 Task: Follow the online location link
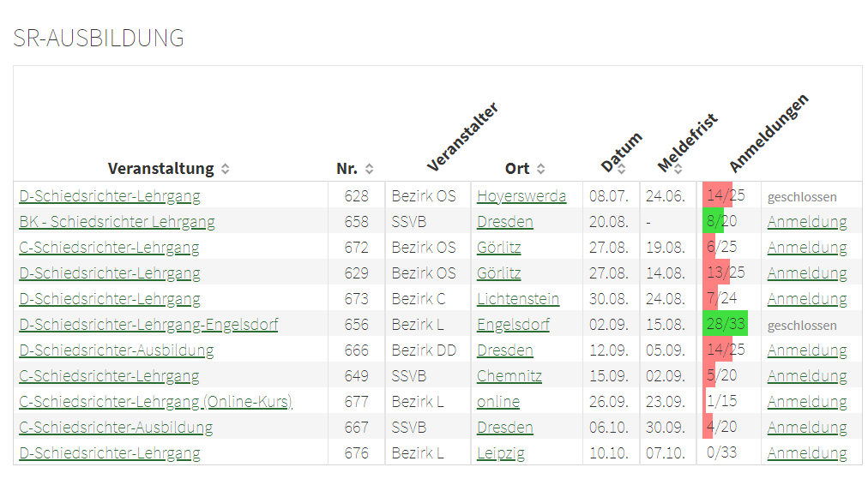[x=498, y=402]
